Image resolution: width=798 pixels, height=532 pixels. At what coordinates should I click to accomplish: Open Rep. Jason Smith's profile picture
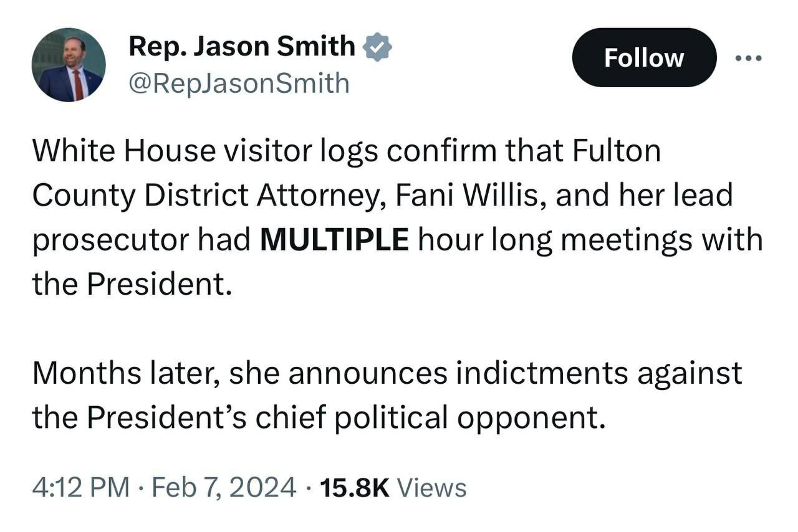69,65
